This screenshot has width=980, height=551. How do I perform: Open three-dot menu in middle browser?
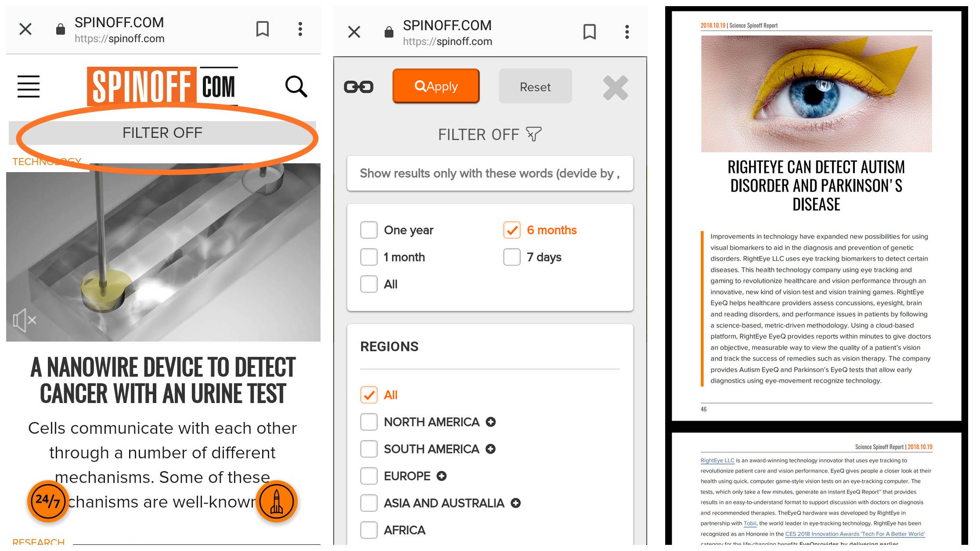click(x=627, y=32)
